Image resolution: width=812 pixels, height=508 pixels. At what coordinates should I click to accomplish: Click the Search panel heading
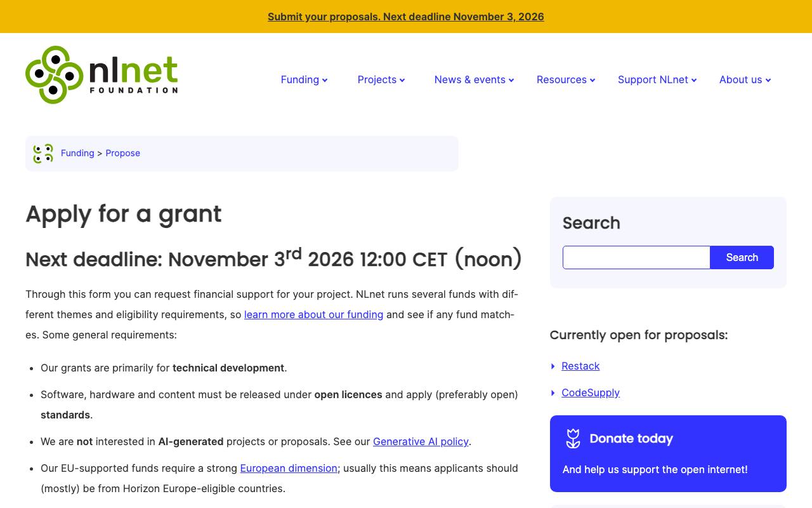(x=591, y=223)
